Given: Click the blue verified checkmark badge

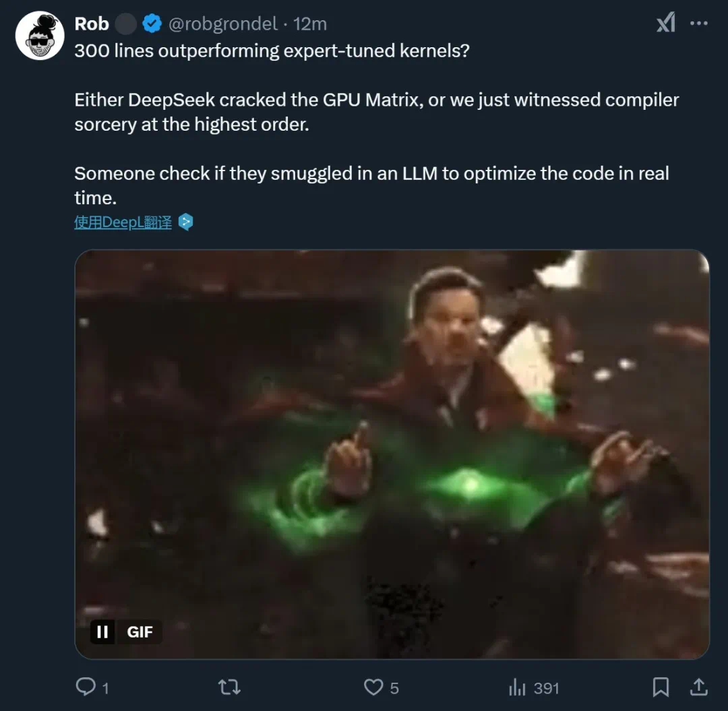Looking at the screenshot, I should coord(152,24).
